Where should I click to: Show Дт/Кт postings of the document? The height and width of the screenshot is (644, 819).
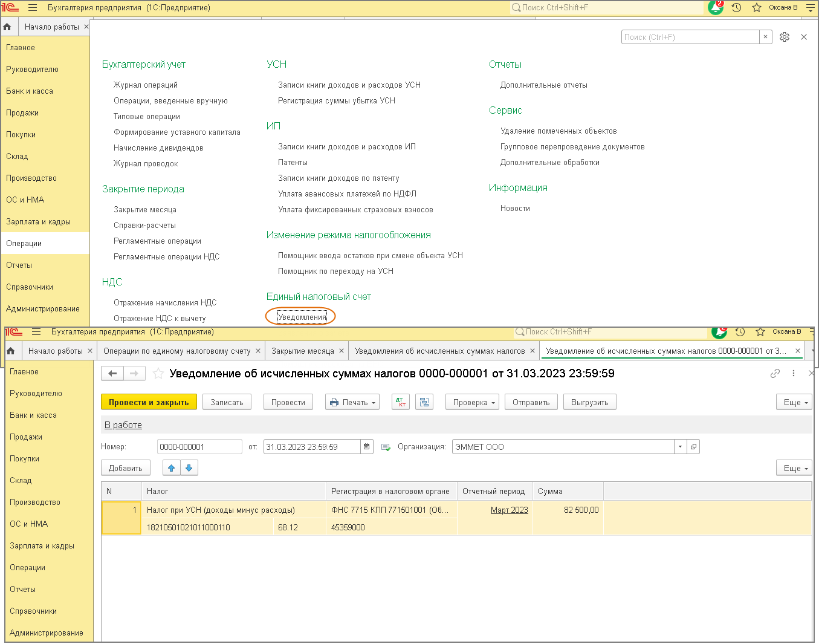(x=401, y=402)
